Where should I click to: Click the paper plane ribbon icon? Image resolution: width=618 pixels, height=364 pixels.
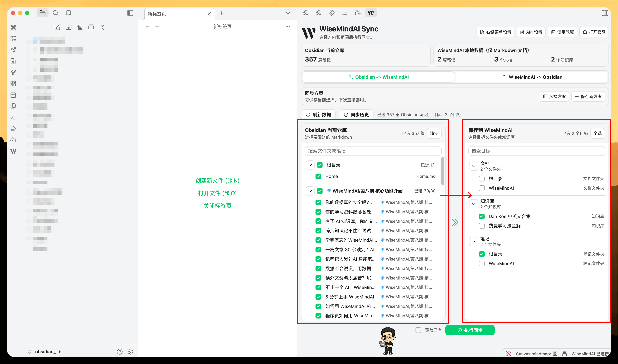(x=13, y=50)
